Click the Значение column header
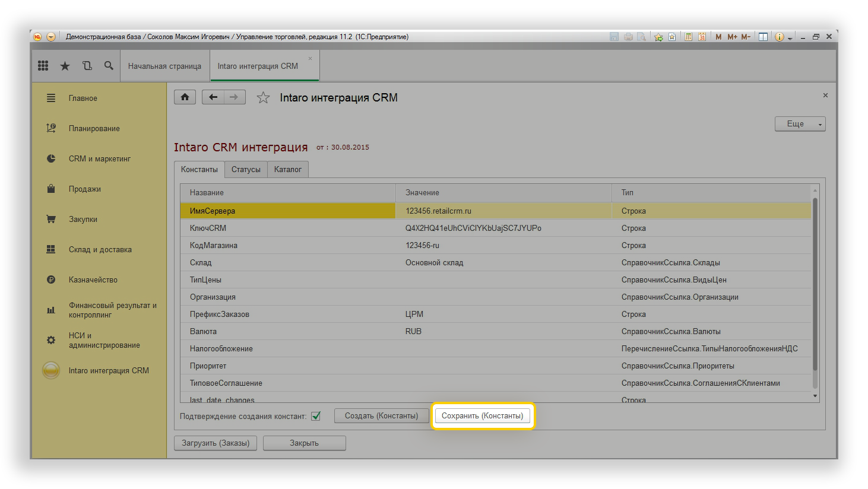This screenshot has height=489, width=868. click(503, 192)
